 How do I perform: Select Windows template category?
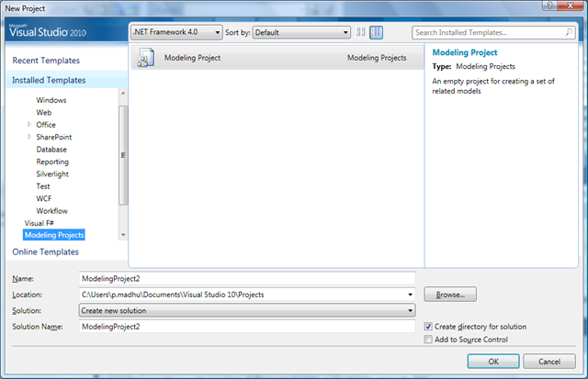51,100
